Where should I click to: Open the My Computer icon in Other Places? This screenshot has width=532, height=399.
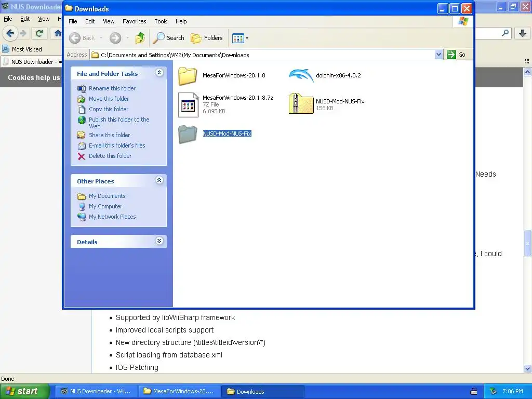click(x=82, y=207)
